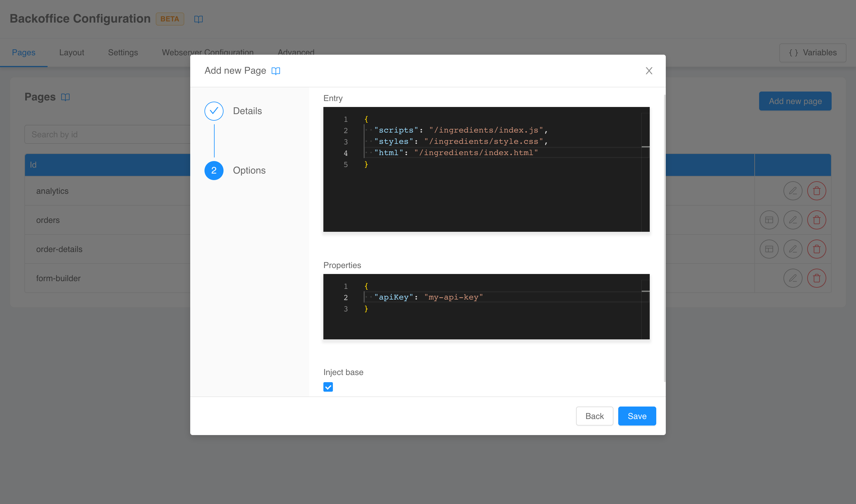
Task: Select the completed Details step checkmark
Action: tap(214, 111)
